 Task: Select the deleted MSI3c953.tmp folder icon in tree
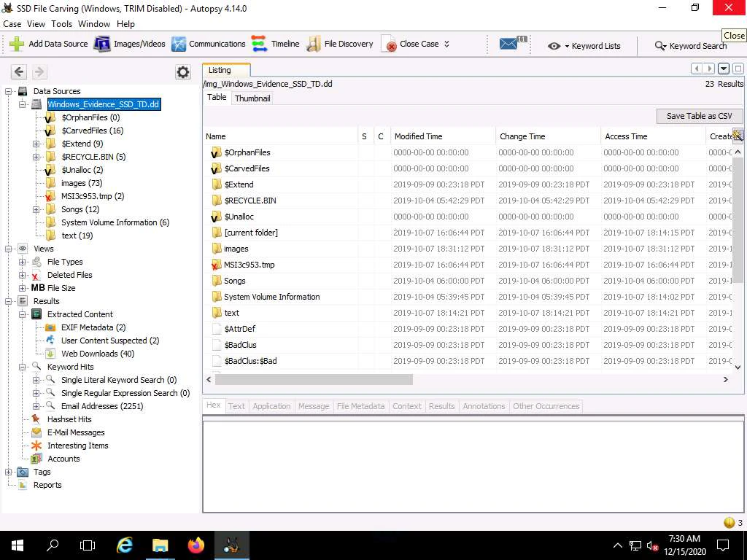pos(50,196)
